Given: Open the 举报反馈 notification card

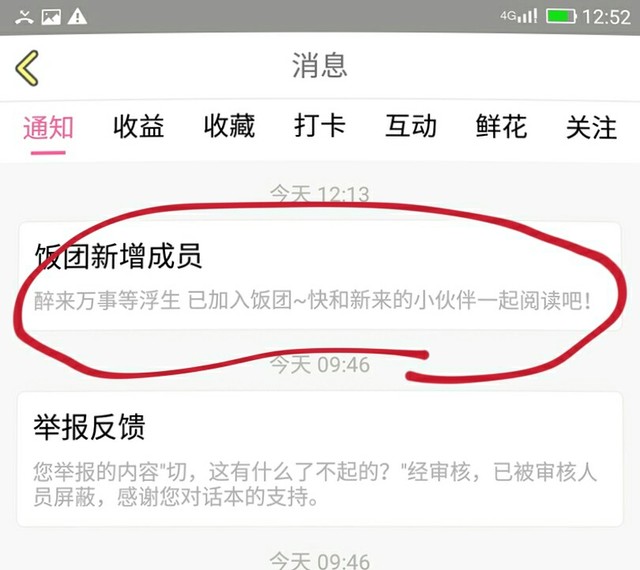Looking at the screenshot, I should pyautogui.click(x=320, y=459).
